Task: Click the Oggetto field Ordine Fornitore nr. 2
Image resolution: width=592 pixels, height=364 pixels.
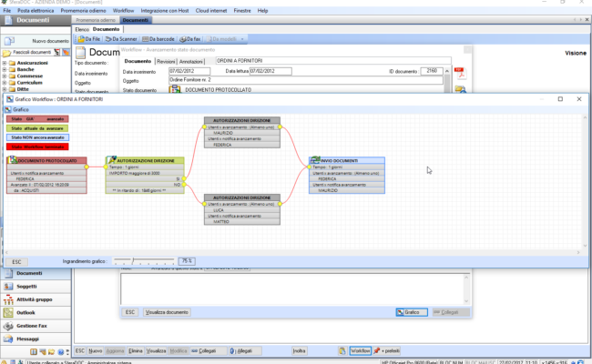Action: 306,80
